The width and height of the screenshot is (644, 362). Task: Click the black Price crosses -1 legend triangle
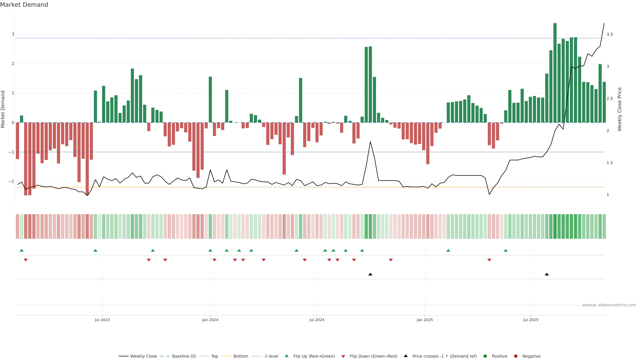click(x=406, y=356)
